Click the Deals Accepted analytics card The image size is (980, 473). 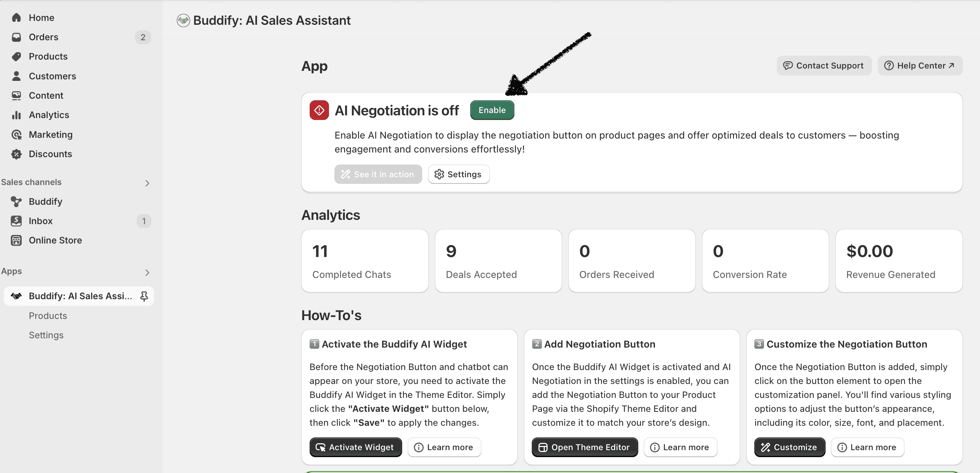coord(499,261)
